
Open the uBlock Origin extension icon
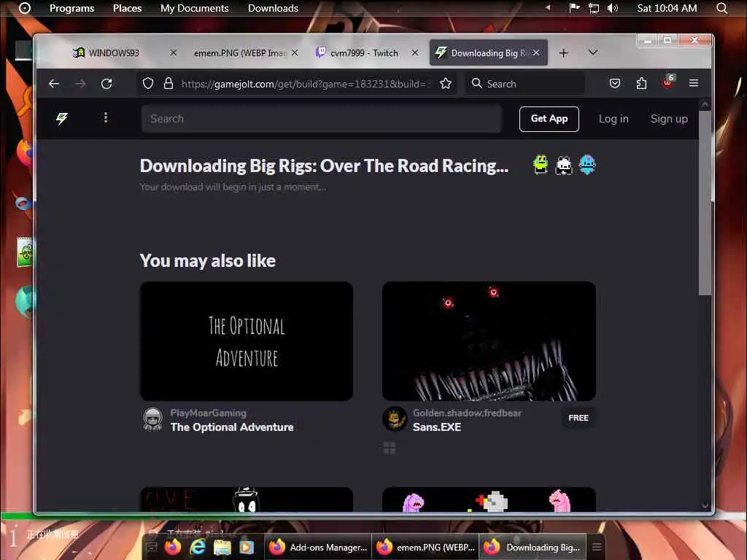click(668, 82)
